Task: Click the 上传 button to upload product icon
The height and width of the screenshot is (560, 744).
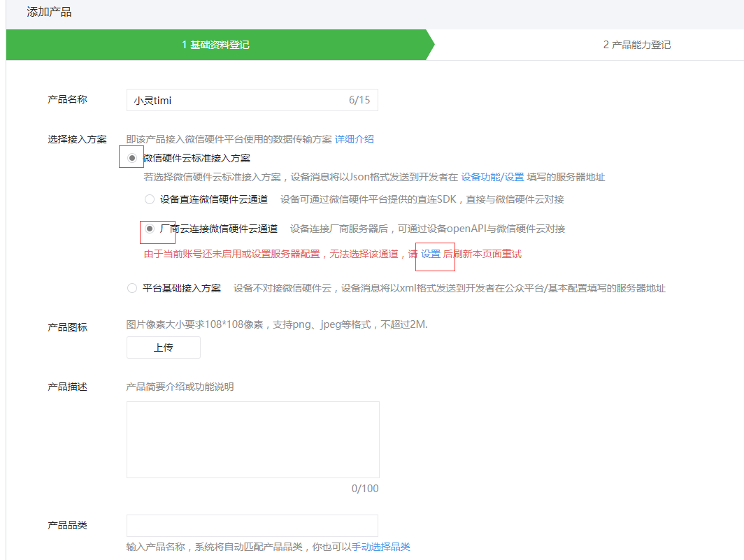Action: tap(163, 347)
